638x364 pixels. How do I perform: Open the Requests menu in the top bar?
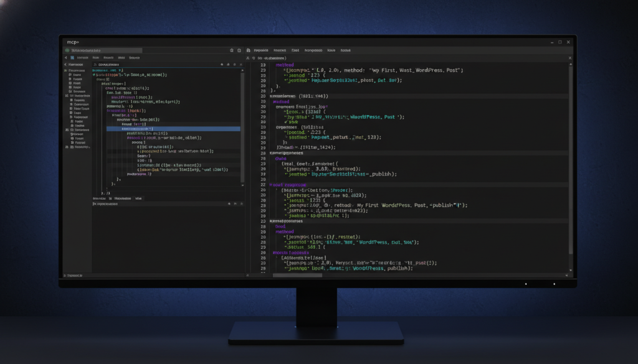pos(262,50)
